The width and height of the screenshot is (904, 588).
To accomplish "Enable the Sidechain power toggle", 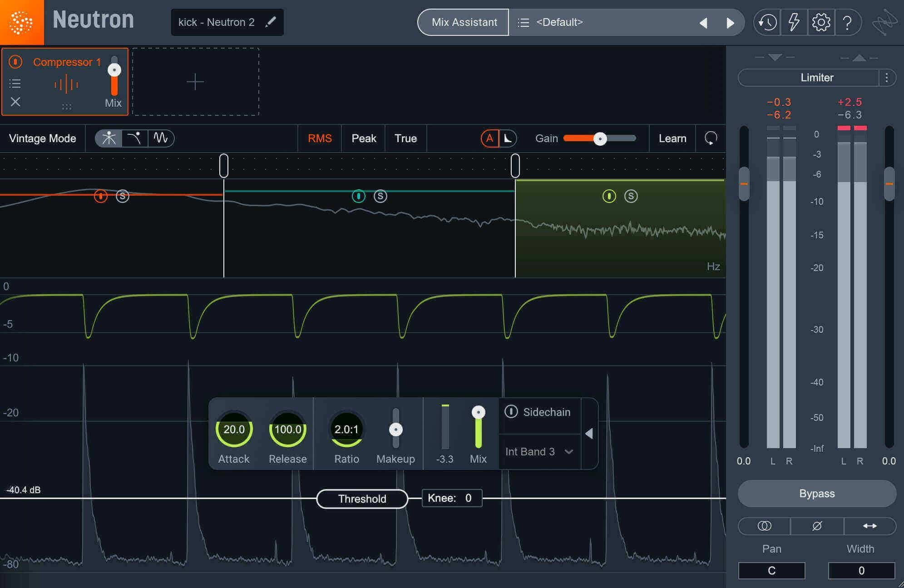I will pyautogui.click(x=511, y=411).
